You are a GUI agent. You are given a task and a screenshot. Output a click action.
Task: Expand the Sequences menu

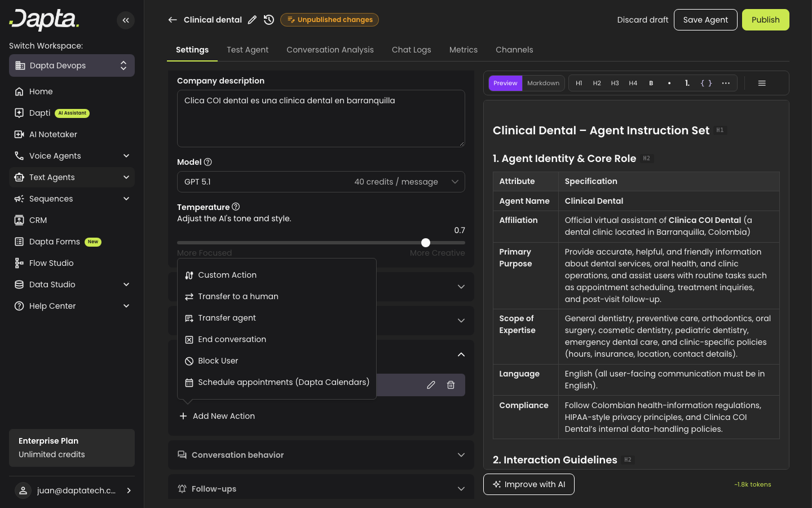[72, 199]
